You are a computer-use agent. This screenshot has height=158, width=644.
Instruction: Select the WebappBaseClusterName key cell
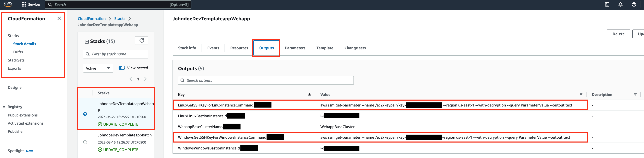click(x=200, y=127)
